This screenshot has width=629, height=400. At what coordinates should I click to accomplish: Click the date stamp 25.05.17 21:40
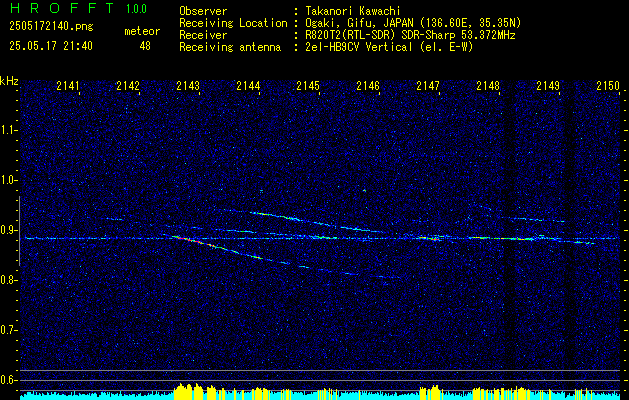pos(51,46)
